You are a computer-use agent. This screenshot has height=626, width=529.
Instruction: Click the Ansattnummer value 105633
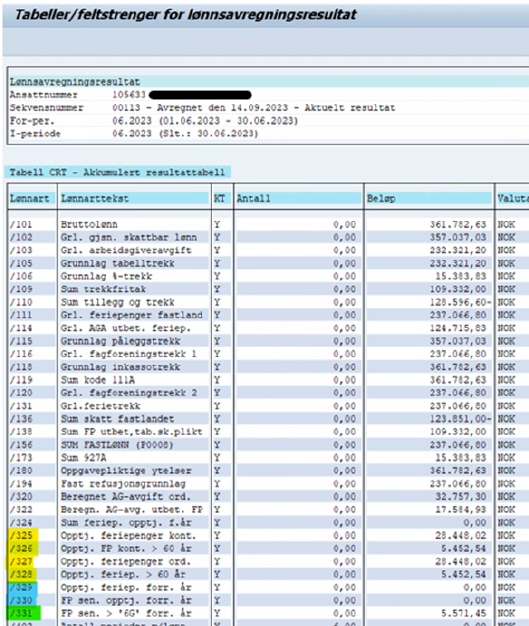(129, 95)
